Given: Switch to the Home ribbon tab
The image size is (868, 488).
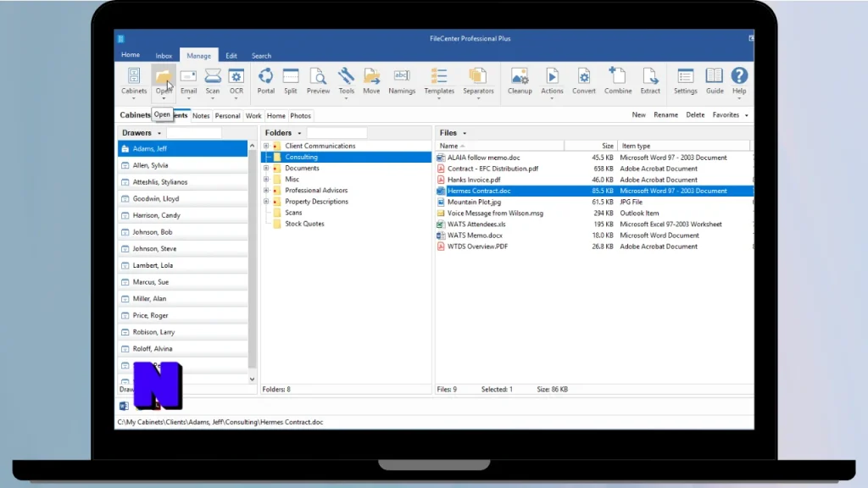Looking at the screenshot, I should click(x=131, y=55).
